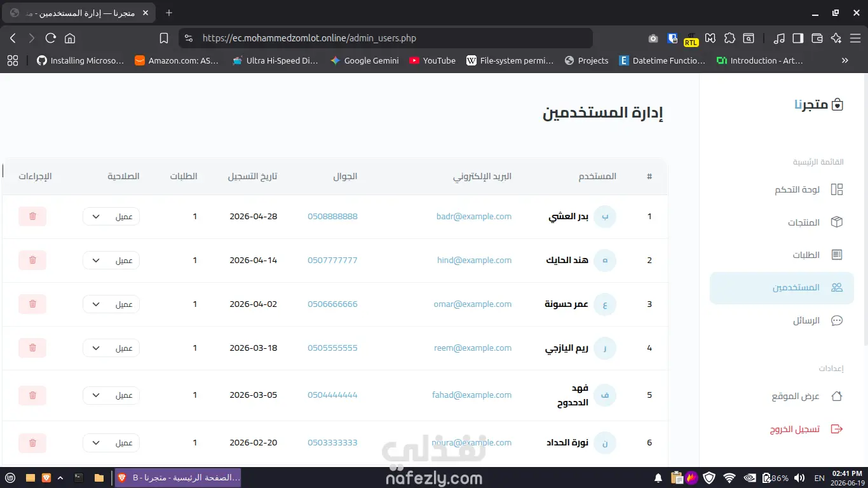Open role dropdown for reem@example.com
The height and width of the screenshot is (488, 868).
(x=111, y=348)
